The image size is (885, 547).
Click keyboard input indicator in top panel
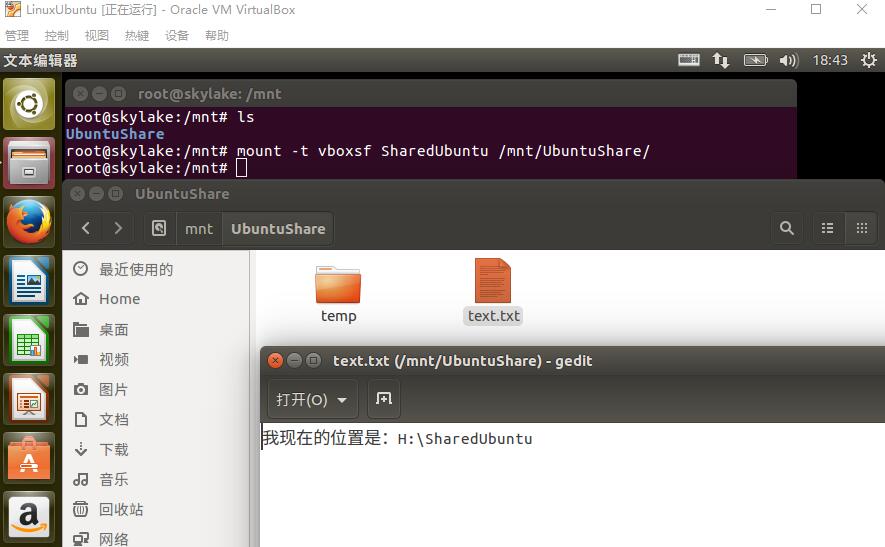(689, 60)
